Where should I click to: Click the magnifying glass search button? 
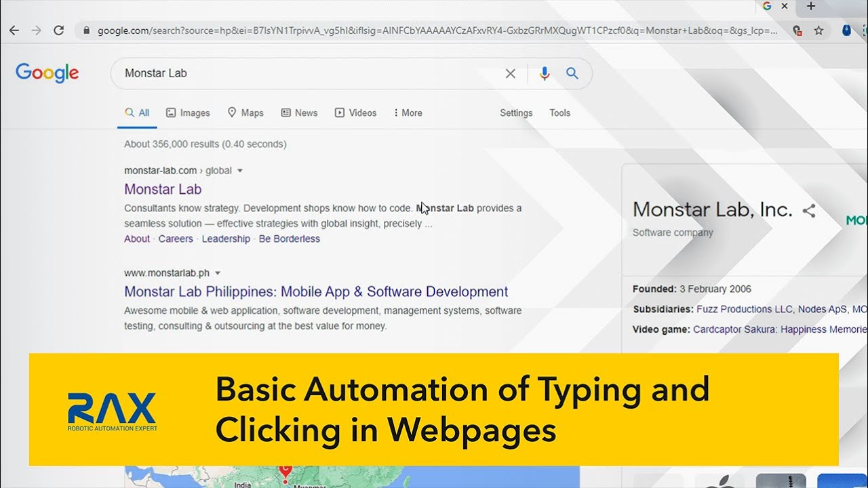[572, 73]
